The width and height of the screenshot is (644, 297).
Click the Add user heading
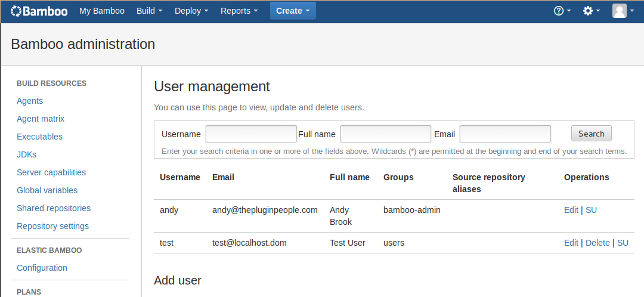[x=178, y=280]
